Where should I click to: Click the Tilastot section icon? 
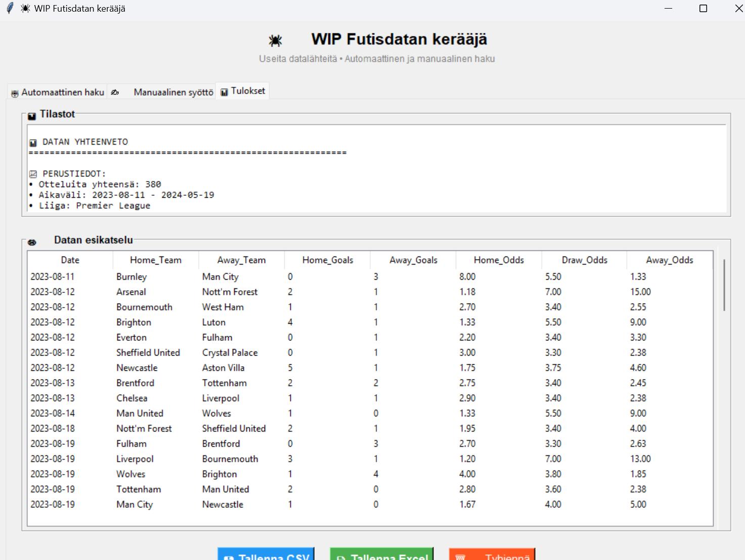tap(32, 116)
